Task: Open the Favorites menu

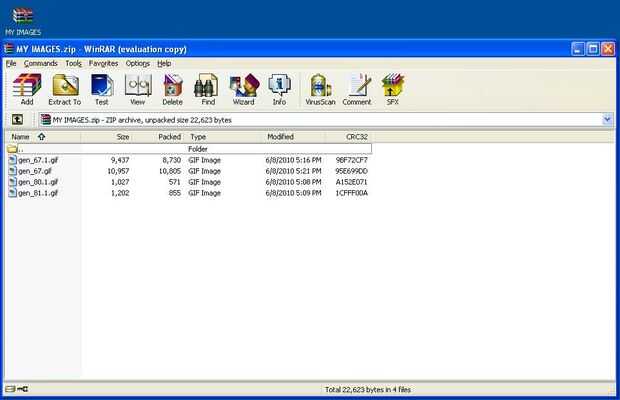Action: (103, 63)
